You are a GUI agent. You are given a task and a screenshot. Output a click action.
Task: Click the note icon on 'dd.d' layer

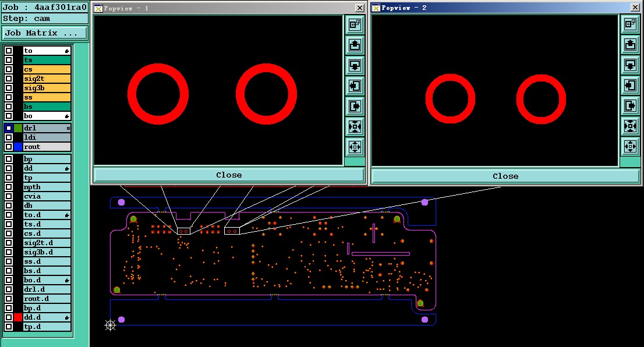tap(67, 318)
